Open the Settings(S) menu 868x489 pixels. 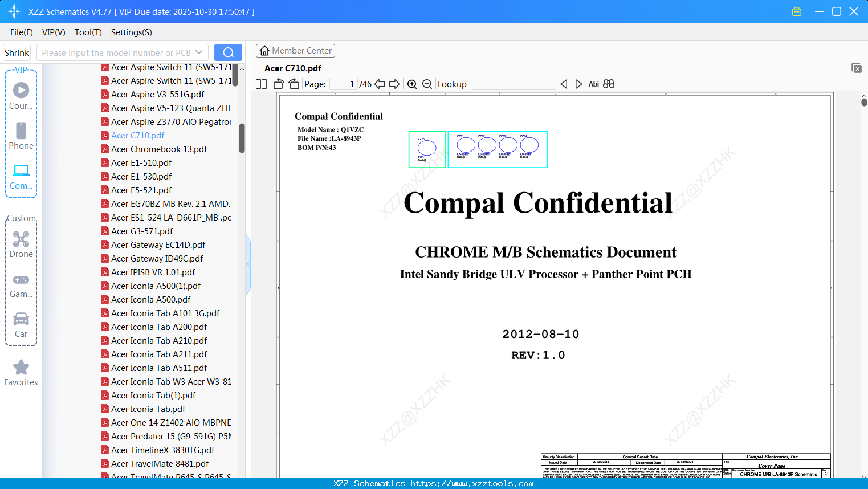(132, 32)
